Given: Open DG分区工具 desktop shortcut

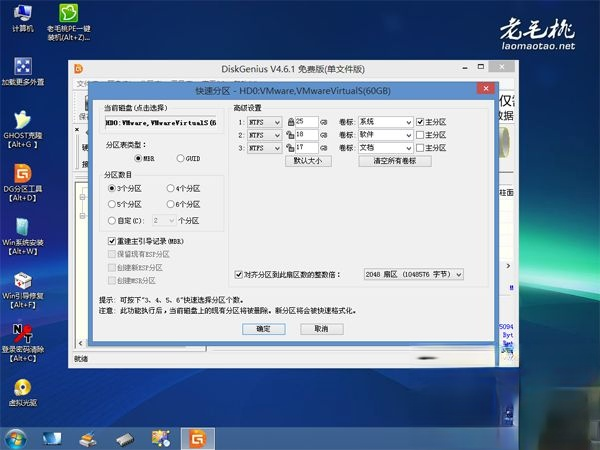Looking at the screenshot, I should coord(23,183).
